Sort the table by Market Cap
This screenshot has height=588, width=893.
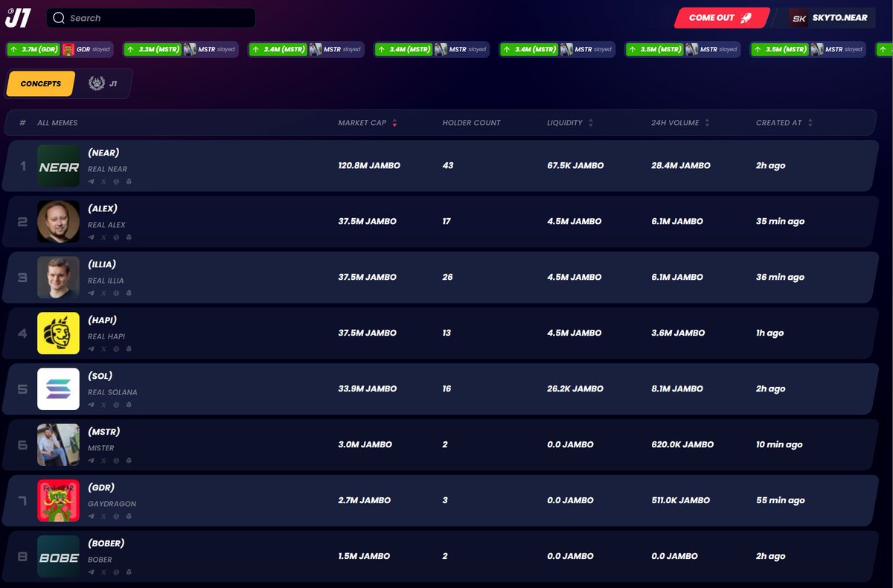[368, 123]
